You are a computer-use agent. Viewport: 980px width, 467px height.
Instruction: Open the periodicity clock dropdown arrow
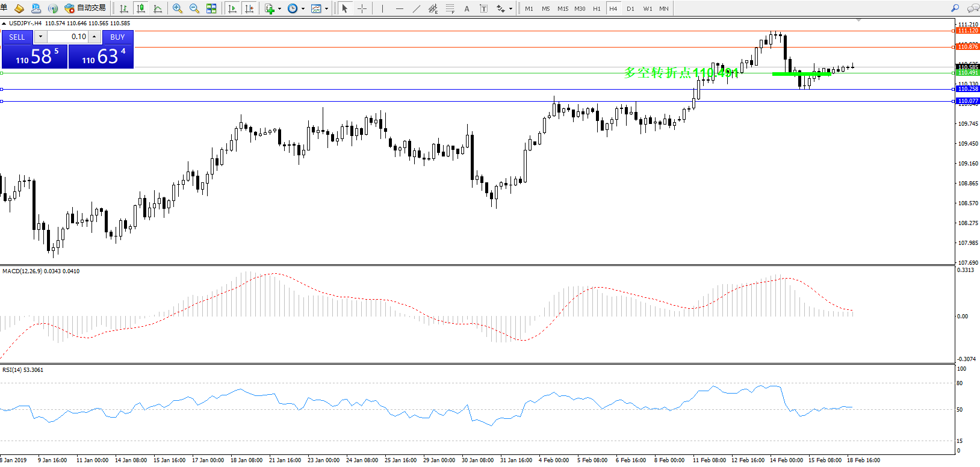point(303,8)
